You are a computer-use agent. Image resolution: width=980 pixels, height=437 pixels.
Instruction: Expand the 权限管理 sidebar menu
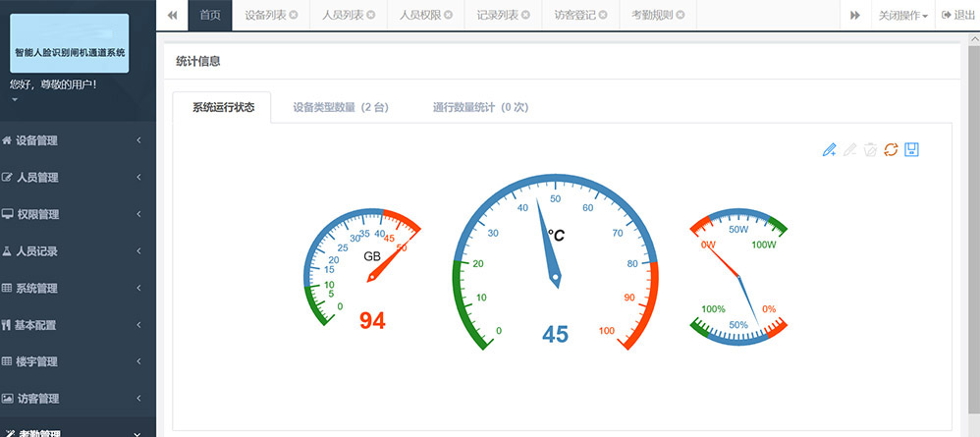77,214
